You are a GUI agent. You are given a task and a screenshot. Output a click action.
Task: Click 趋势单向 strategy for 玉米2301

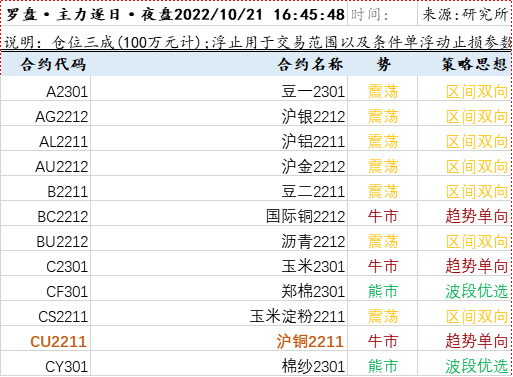click(477, 266)
